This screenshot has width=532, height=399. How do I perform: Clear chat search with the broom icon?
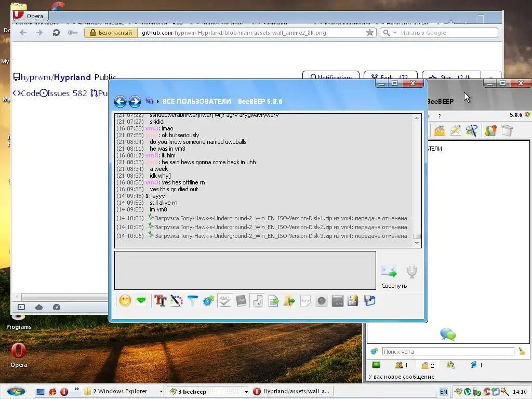[x=522, y=352]
